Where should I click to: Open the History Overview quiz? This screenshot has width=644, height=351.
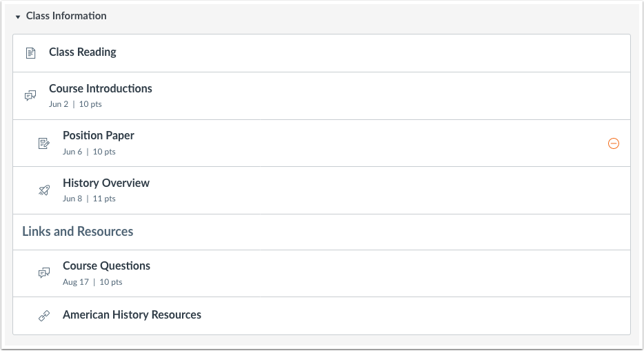pyautogui.click(x=106, y=183)
